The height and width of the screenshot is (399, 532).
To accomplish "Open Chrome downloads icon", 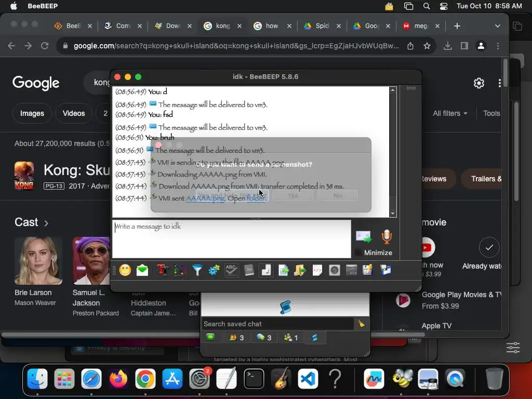I will [447, 46].
